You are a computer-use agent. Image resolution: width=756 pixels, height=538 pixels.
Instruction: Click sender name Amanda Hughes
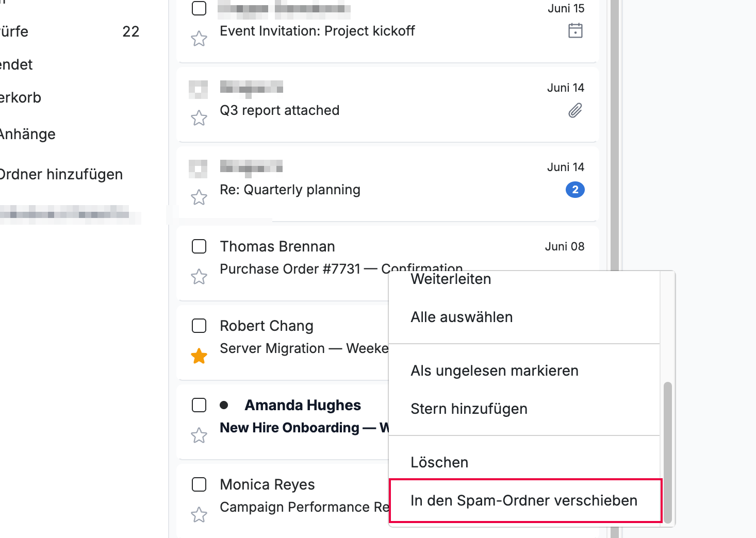coord(303,405)
